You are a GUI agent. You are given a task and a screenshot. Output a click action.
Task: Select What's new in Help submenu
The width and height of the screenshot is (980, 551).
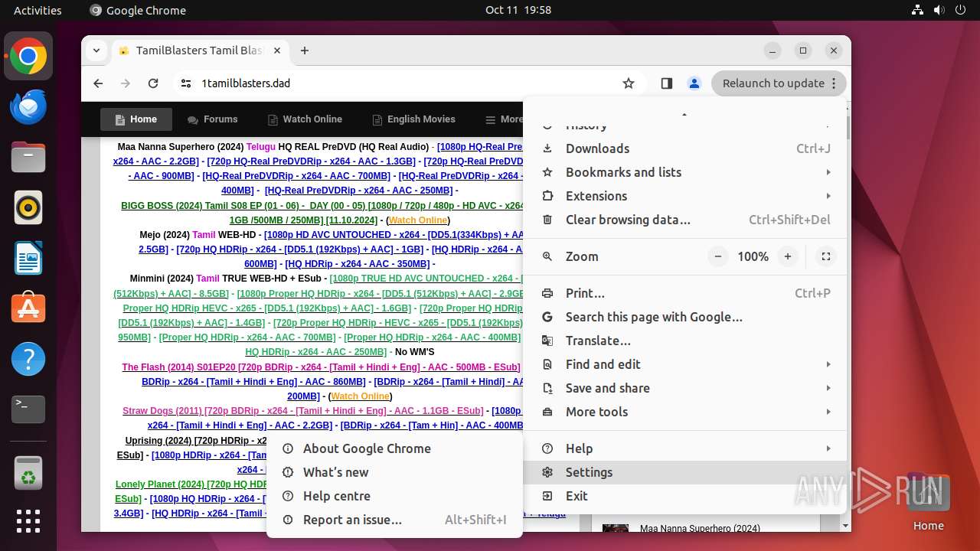(394, 472)
